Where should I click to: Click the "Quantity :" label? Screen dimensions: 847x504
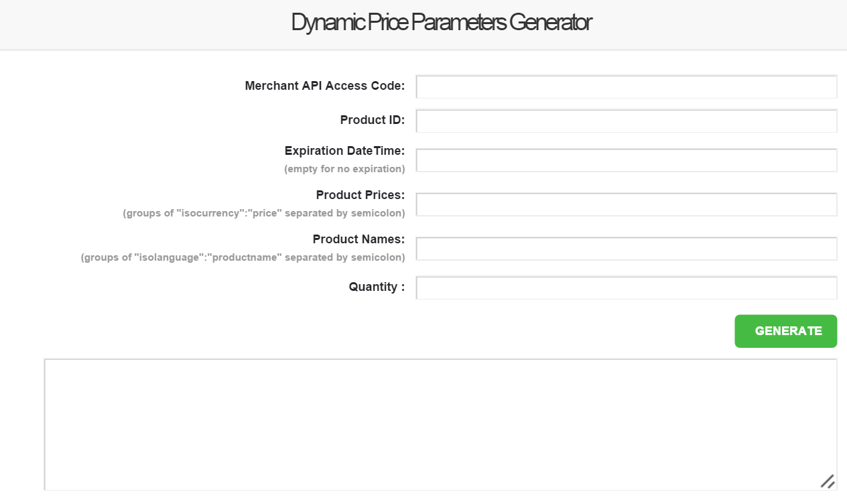point(377,287)
